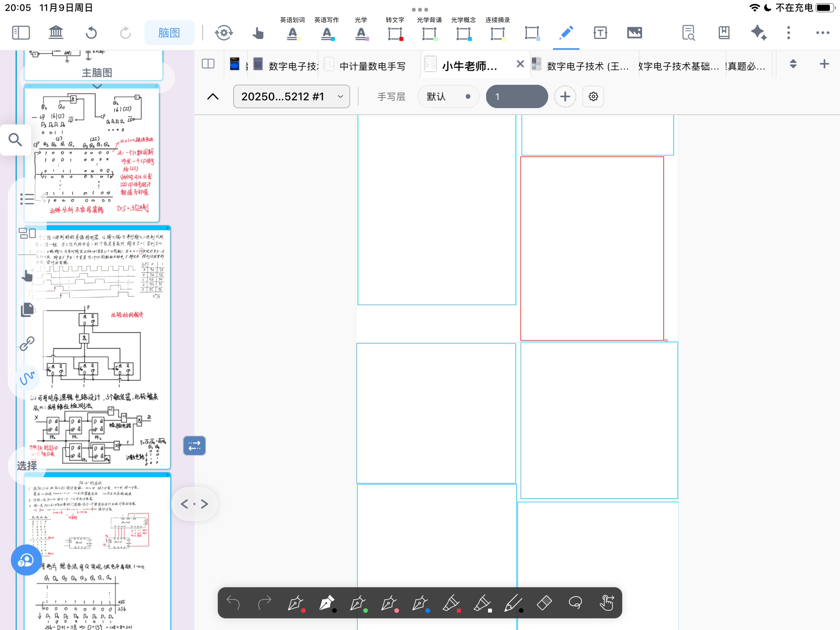Image resolution: width=840 pixels, height=630 pixels.
Task: Toggle the left sidebar panel
Action: [x=21, y=33]
